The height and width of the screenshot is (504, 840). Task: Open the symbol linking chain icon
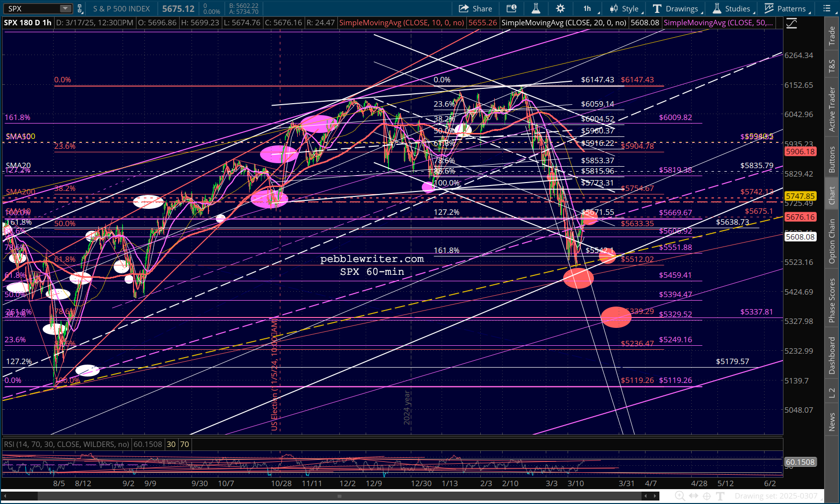click(x=80, y=8)
